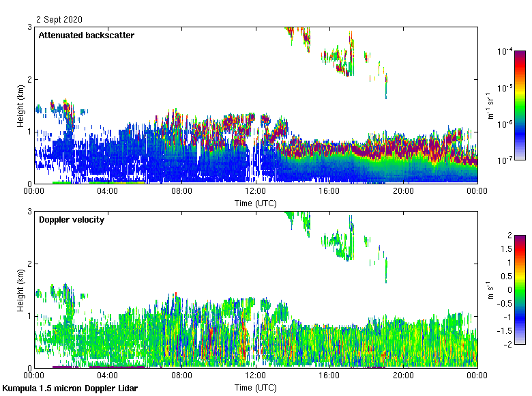The width and height of the screenshot is (532, 396).
Task: Click the 1.5 tick label on the velocity colorbar
Action: [505, 249]
